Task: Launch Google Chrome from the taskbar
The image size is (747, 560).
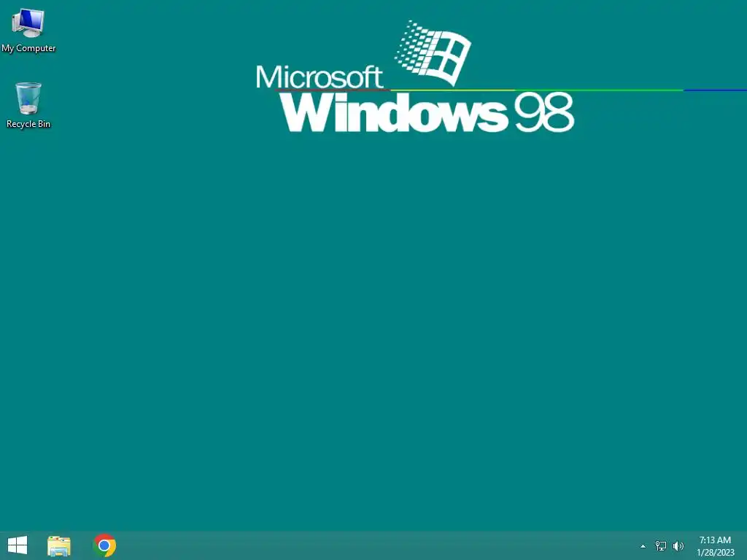Action: pyautogui.click(x=104, y=545)
